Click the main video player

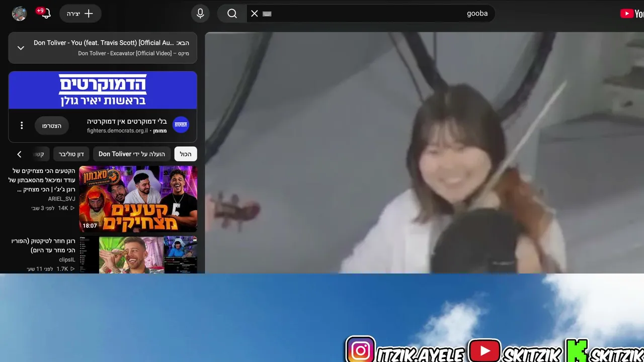[424, 153]
